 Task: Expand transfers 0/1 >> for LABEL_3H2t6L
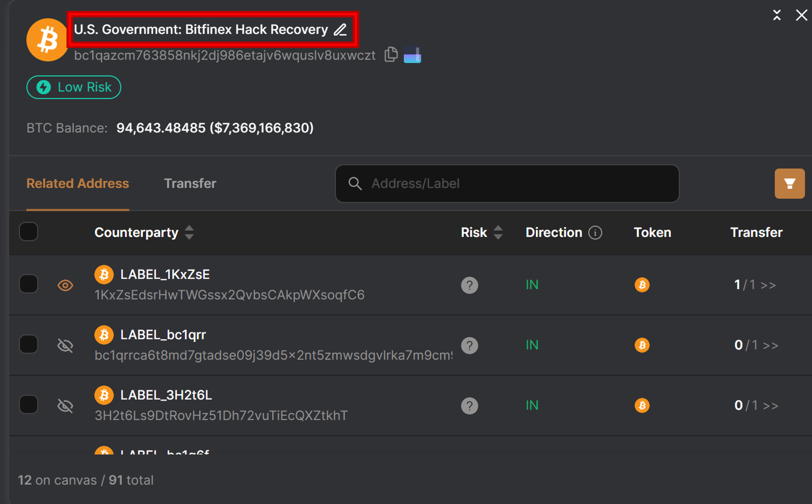pos(756,406)
